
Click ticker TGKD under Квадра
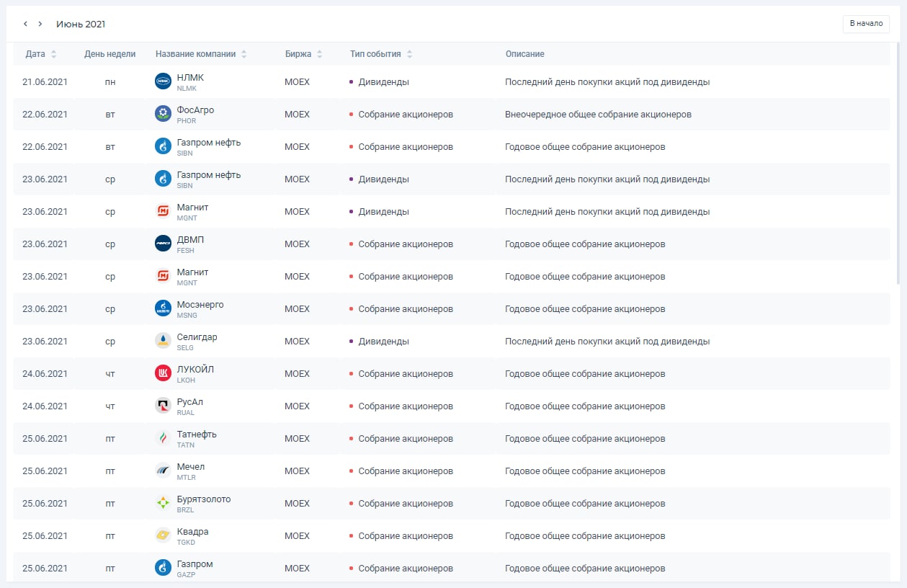coord(186,543)
